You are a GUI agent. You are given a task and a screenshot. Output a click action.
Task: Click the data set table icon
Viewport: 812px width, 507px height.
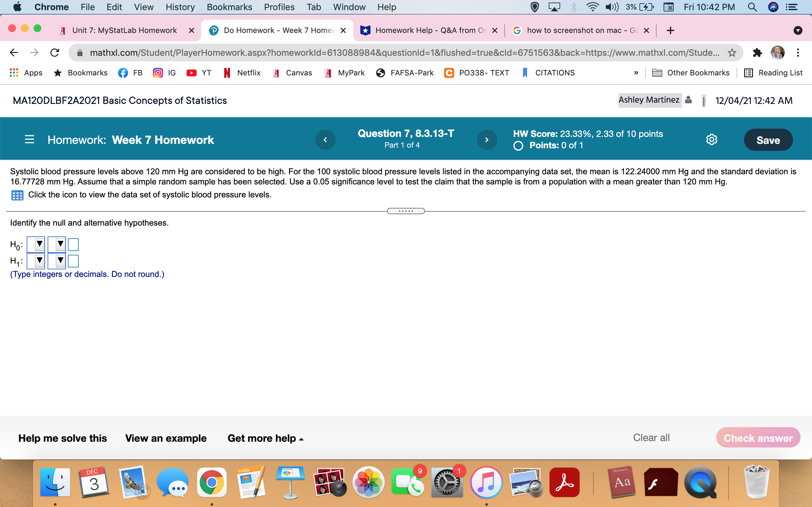point(17,195)
